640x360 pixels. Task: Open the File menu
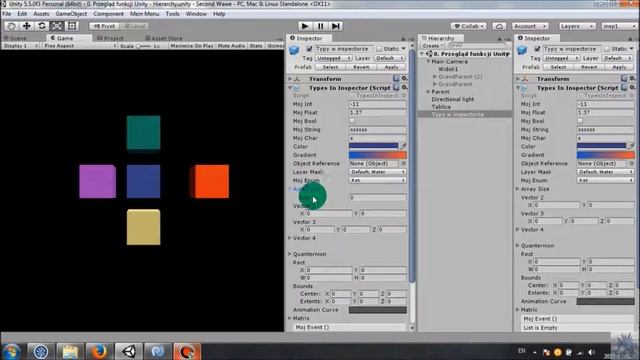click(x=7, y=14)
